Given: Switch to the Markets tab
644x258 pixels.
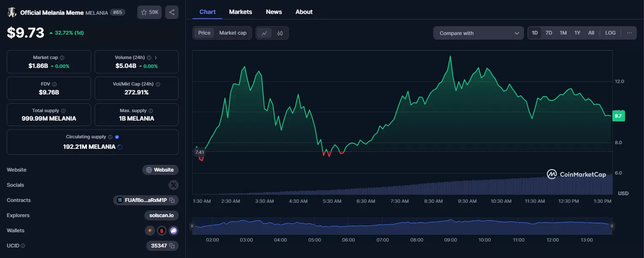Looking at the screenshot, I should pos(241,12).
